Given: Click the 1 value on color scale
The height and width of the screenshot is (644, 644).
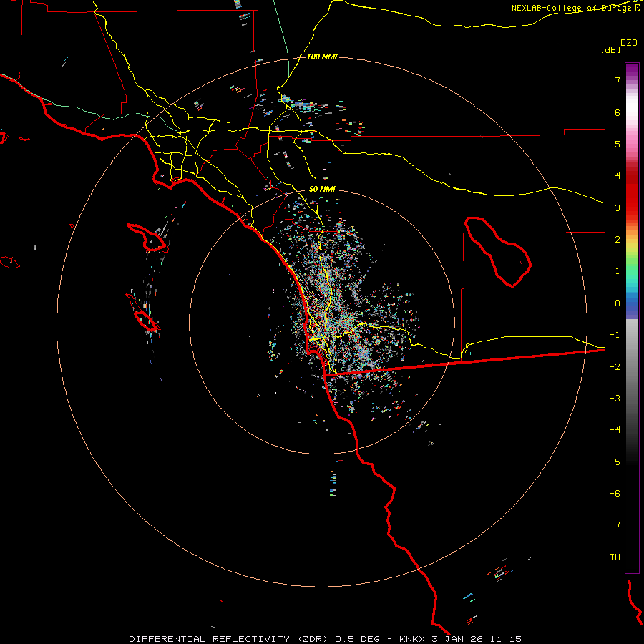Looking at the screenshot, I should [x=618, y=271].
